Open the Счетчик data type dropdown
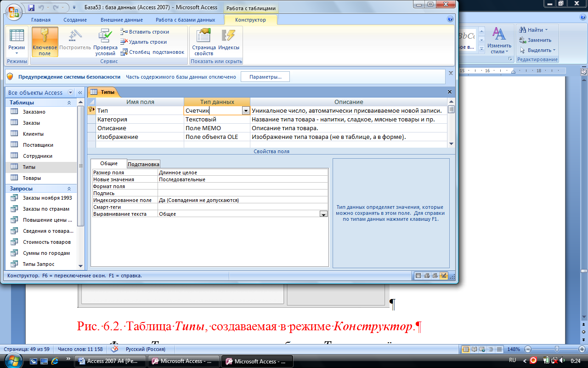 click(246, 110)
